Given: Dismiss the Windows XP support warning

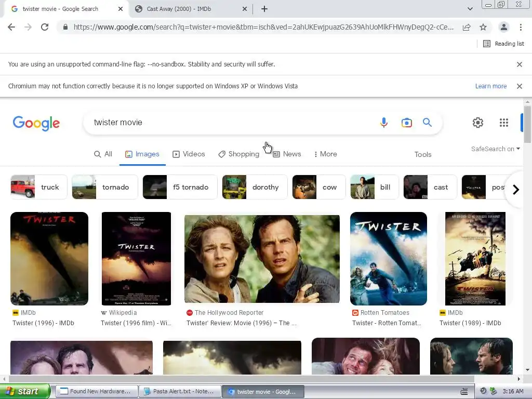Looking at the screenshot, I should (520, 86).
